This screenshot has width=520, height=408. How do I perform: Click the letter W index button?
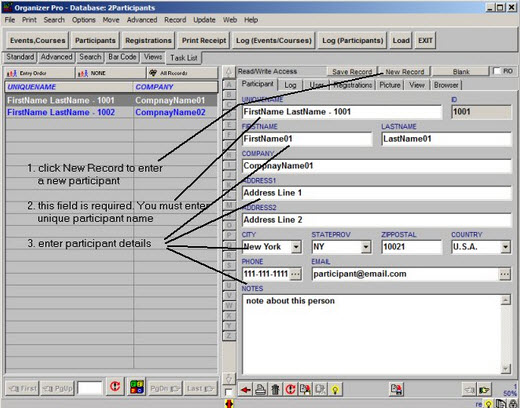point(229,306)
